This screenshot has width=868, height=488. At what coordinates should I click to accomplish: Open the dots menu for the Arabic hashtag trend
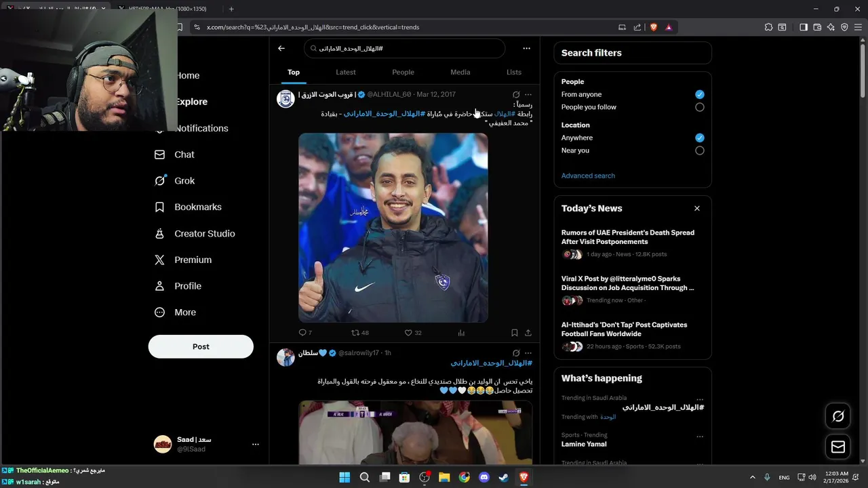pos(700,399)
